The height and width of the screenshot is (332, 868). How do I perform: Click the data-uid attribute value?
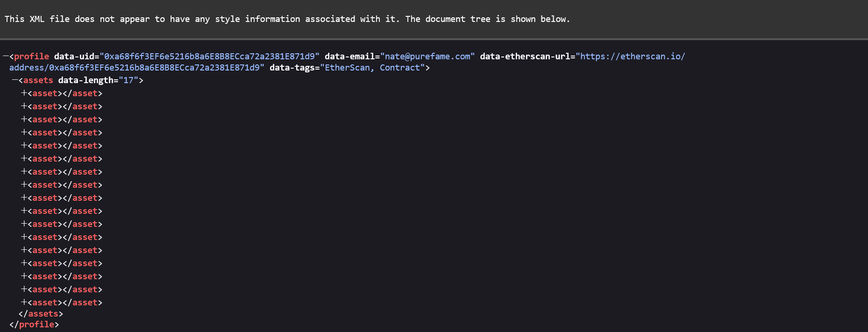(209, 57)
